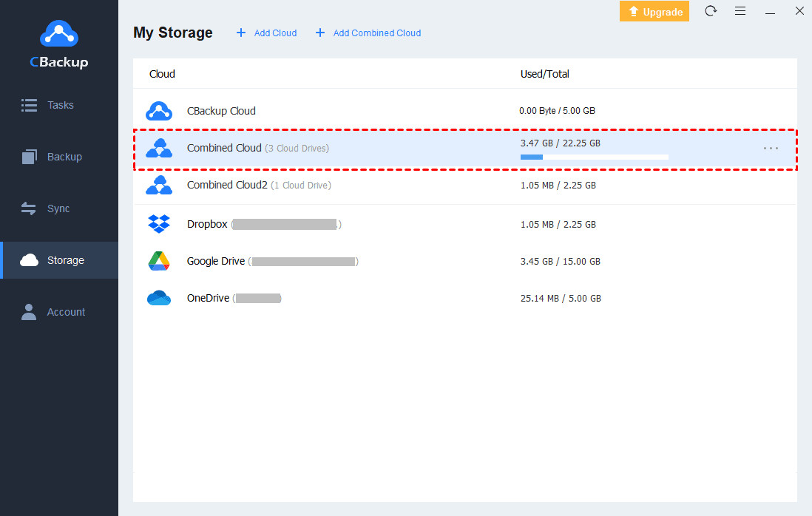Select the OneDrive entry name
Image resolution: width=812 pixels, height=516 pixels.
tap(208, 298)
